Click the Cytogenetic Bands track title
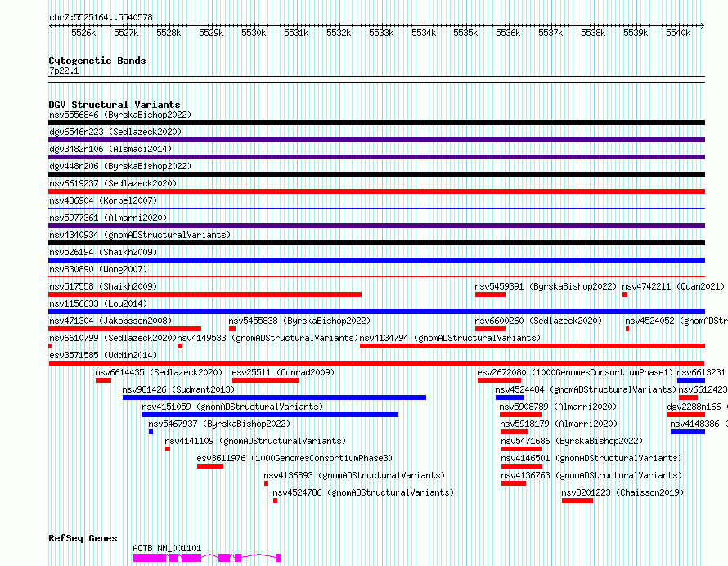Screen dimensions: 728x566 97,61
